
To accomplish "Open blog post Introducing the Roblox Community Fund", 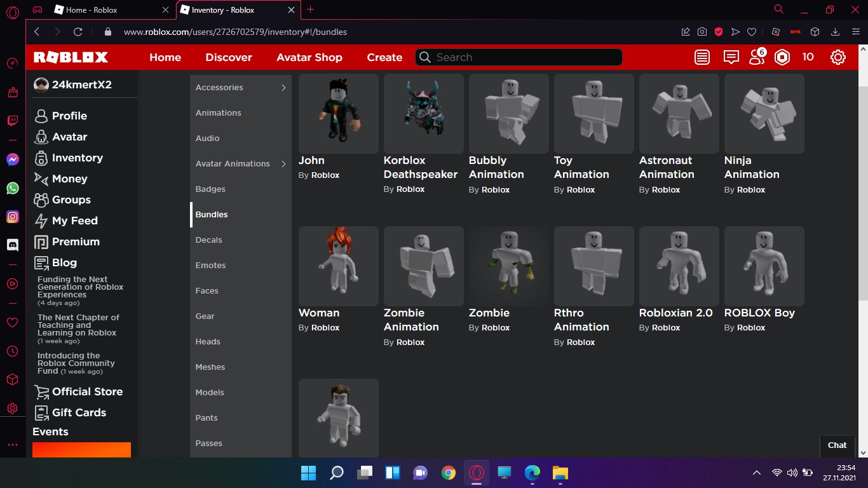I will (x=76, y=363).
